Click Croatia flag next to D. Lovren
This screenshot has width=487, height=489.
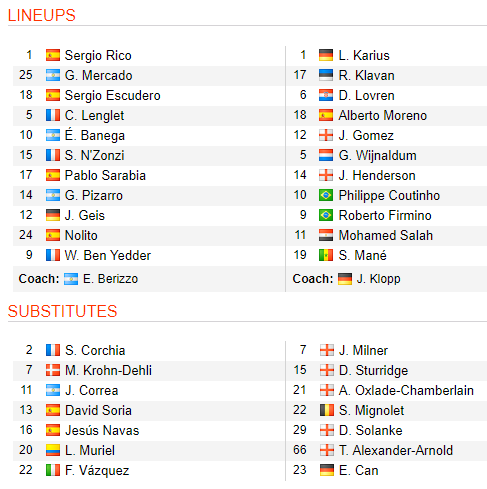(326, 95)
